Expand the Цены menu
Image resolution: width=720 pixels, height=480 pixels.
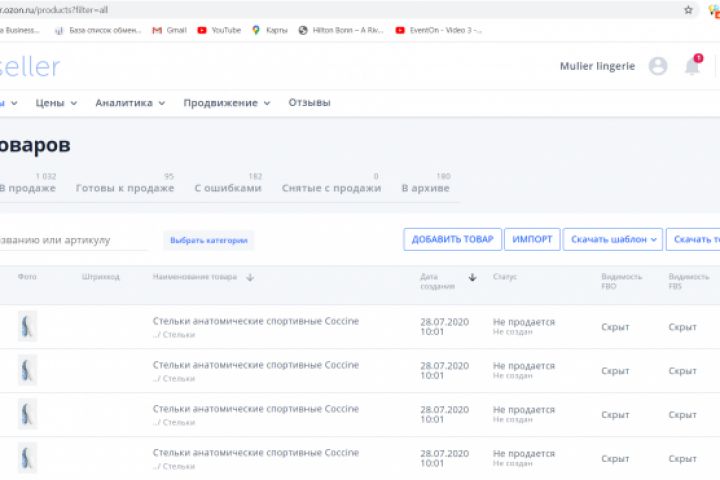(x=56, y=103)
